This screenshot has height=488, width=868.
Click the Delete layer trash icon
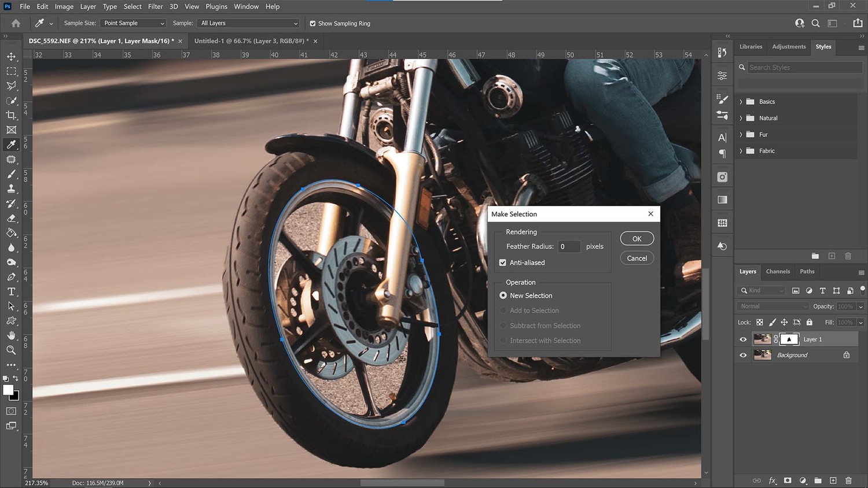pyautogui.click(x=848, y=480)
